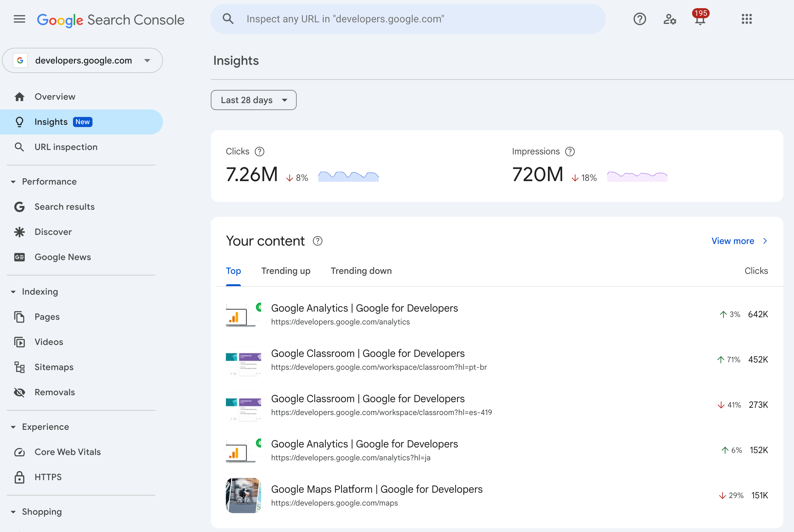
Task: Click the property favicon in selector
Action: tap(20, 60)
